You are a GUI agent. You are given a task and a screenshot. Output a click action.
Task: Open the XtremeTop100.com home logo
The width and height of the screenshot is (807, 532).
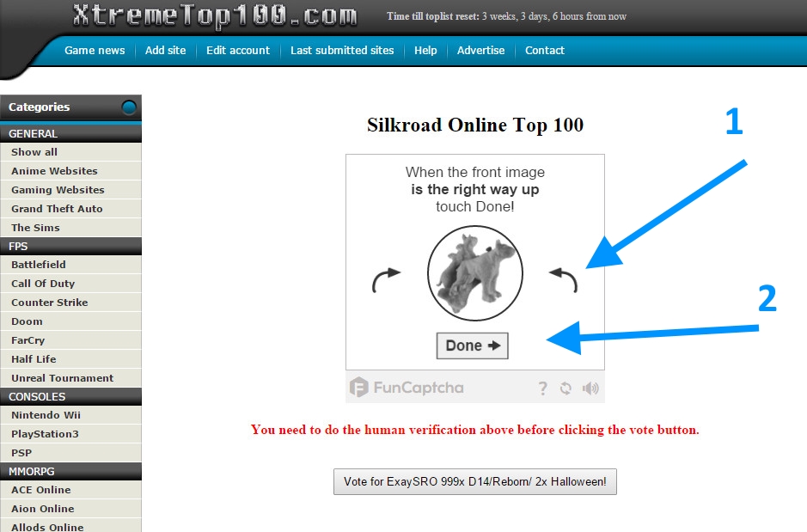(215, 15)
